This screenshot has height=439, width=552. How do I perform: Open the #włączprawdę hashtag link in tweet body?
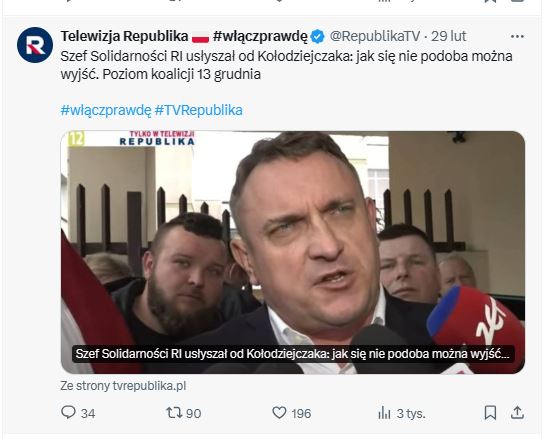[106, 110]
